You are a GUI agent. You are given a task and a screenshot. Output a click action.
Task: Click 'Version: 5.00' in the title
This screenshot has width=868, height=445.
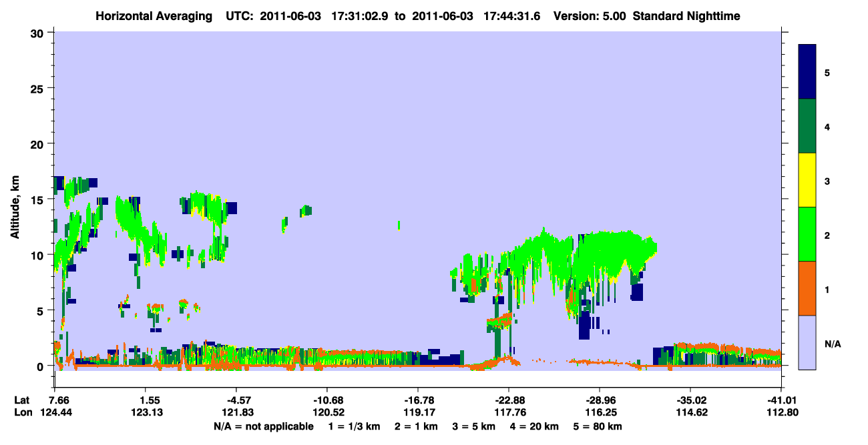click(x=590, y=15)
